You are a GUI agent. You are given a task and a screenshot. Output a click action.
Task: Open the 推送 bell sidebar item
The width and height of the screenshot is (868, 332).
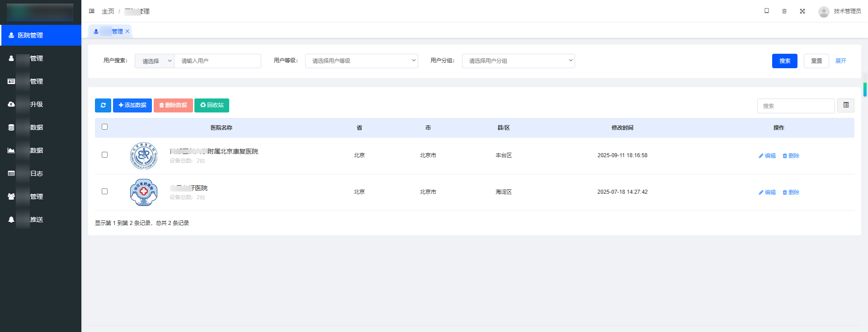[x=41, y=220]
